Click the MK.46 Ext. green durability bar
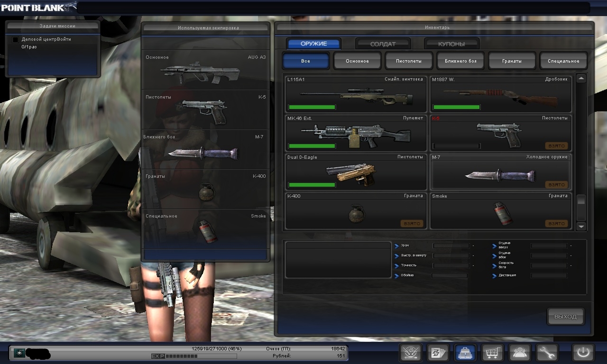This screenshot has height=364, width=607. tap(312, 146)
